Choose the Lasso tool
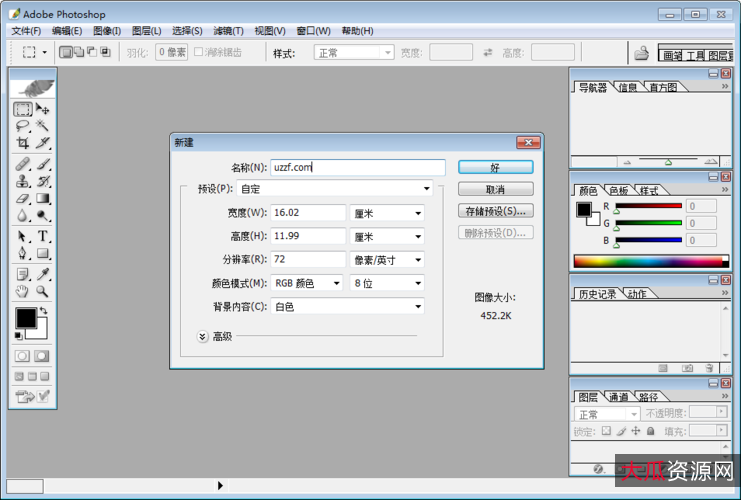 (x=23, y=126)
